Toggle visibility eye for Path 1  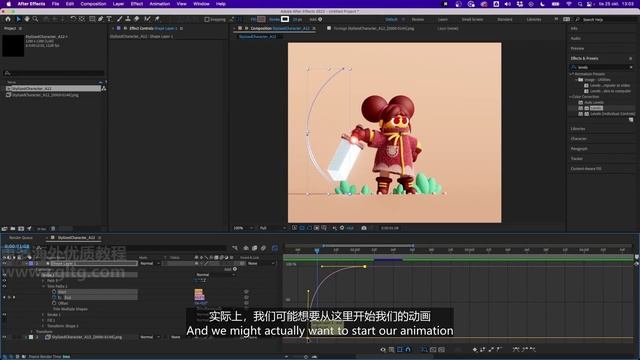point(4,281)
